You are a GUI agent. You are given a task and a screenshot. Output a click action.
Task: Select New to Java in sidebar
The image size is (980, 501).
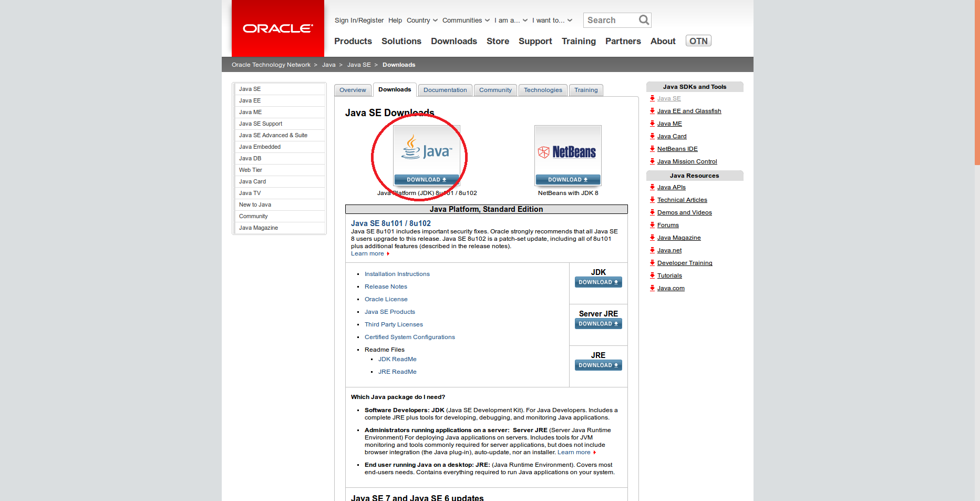[280, 205]
